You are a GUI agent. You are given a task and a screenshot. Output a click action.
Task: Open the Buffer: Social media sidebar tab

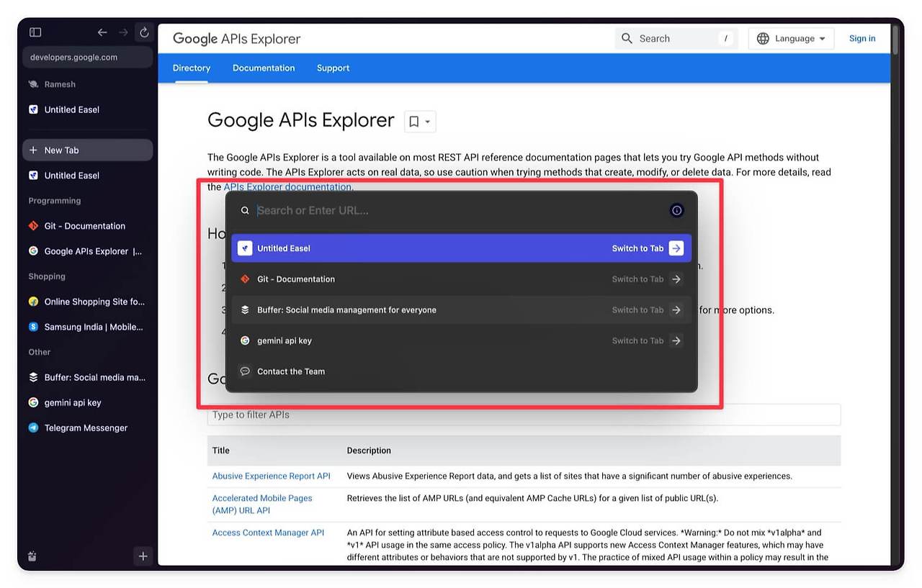click(x=88, y=377)
